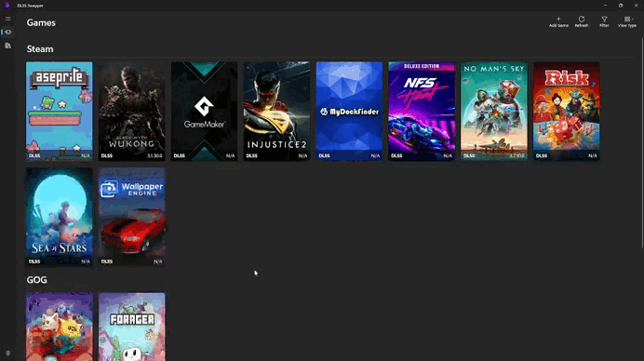Open the hamburger navigation menu
Screen dimensions: 644x361
click(7, 19)
